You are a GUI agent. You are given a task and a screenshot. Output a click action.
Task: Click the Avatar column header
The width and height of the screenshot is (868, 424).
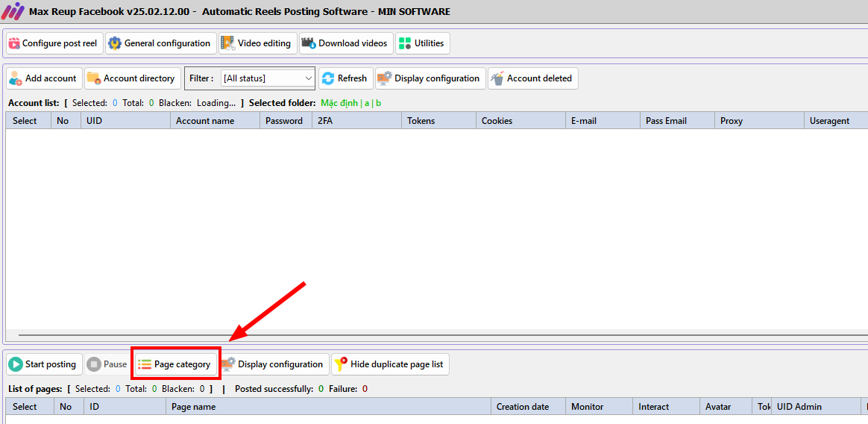click(x=726, y=407)
